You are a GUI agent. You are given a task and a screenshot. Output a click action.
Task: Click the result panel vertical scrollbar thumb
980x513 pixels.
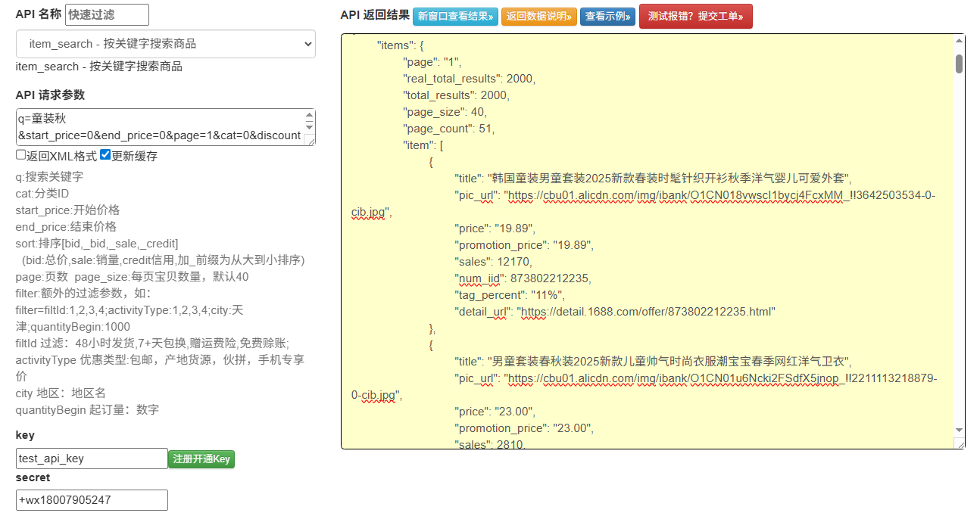pyautogui.click(x=959, y=64)
